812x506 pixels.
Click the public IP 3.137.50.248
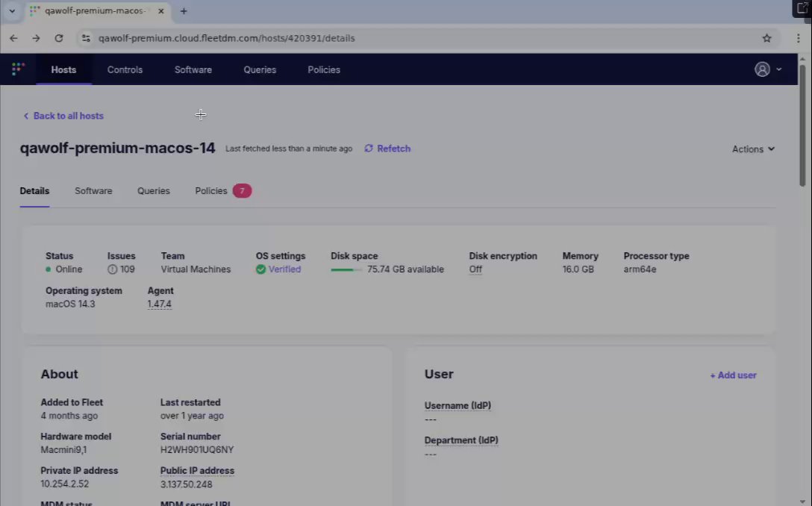[187, 485]
